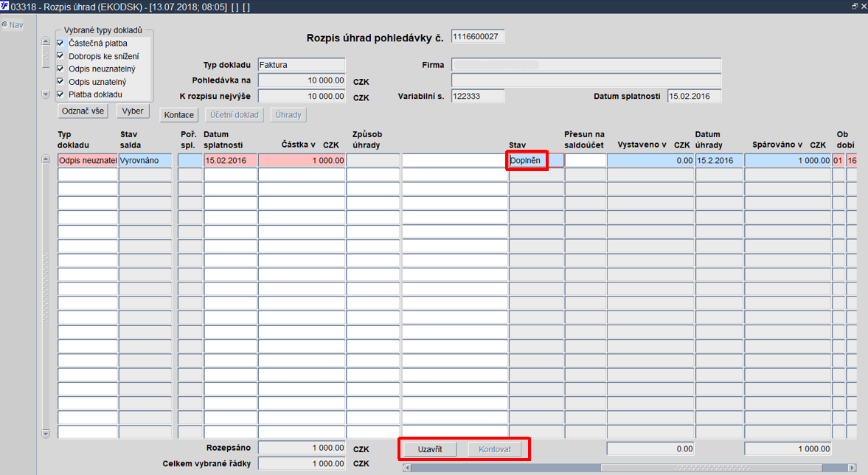868x475 pixels.
Task: Click the Variabilní s. field 122333
Action: pos(478,96)
